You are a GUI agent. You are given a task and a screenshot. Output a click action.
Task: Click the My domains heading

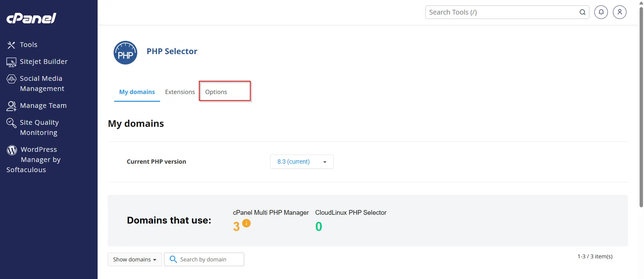(136, 123)
